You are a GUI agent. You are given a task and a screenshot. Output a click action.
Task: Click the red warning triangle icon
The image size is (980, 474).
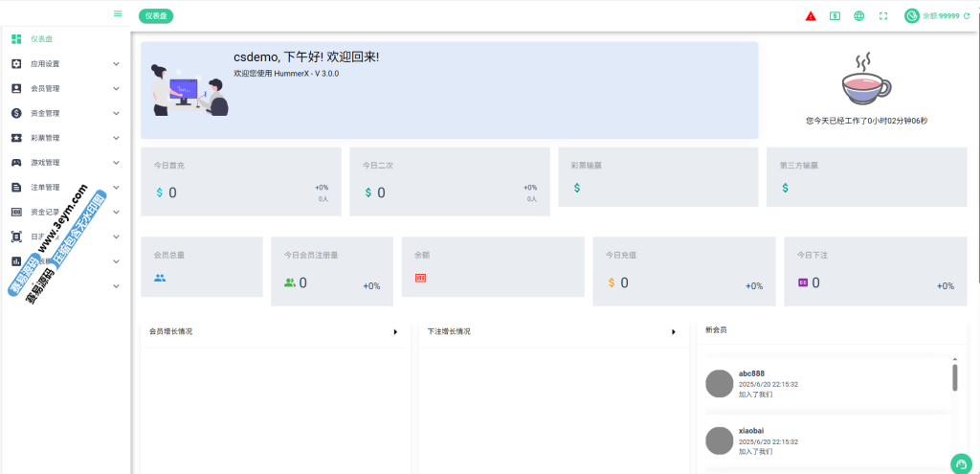(x=811, y=16)
